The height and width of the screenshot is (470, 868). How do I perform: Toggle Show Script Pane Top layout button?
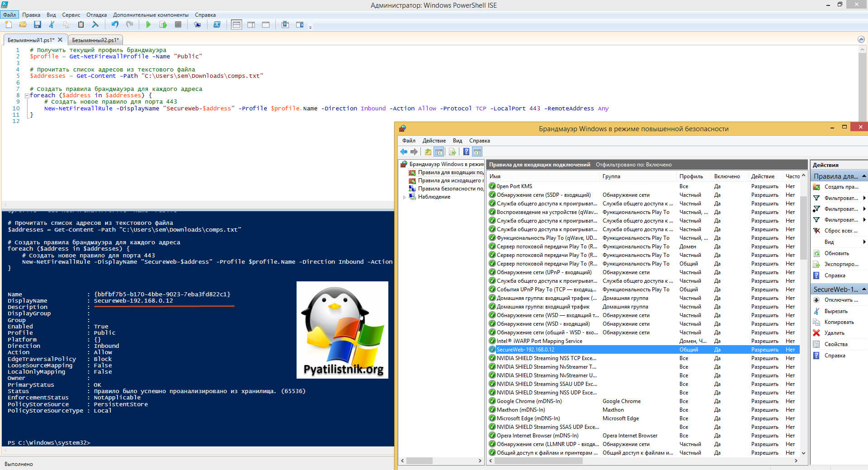coord(236,25)
